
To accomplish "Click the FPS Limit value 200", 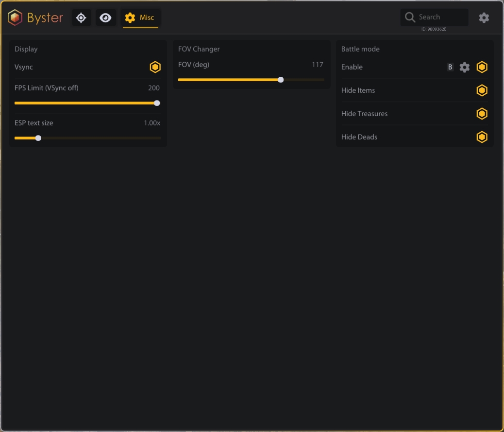I will (x=153, y=88).
